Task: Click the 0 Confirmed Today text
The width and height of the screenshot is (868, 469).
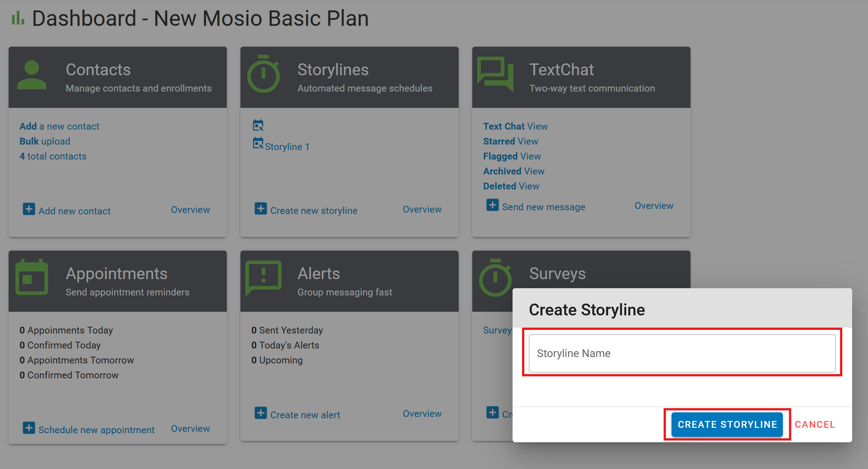Action: 60,345
